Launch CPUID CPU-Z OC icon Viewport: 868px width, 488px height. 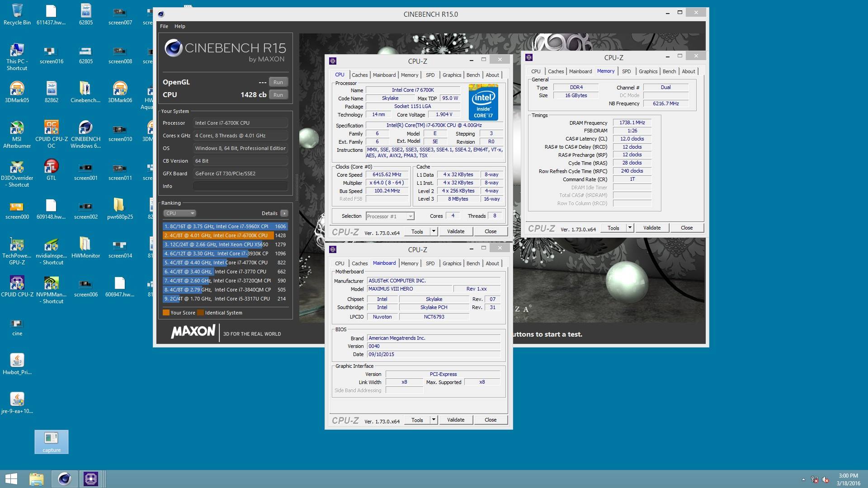(52, 134)
